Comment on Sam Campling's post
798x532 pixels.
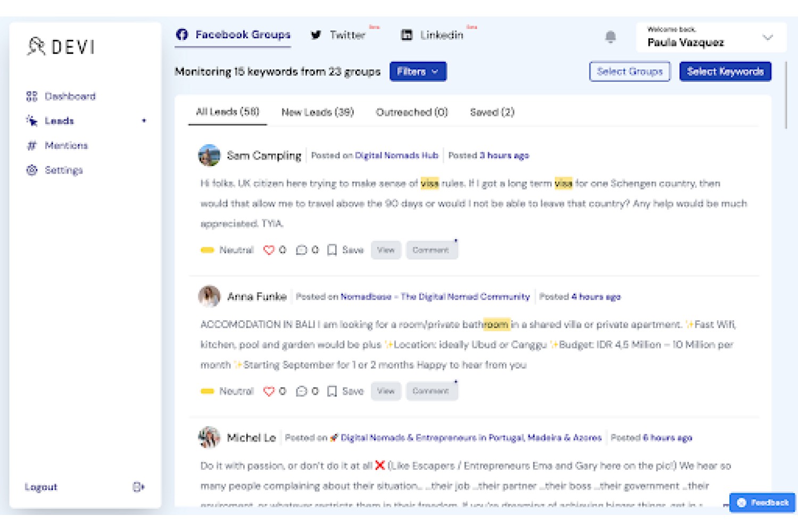click(x=431, y=250)
